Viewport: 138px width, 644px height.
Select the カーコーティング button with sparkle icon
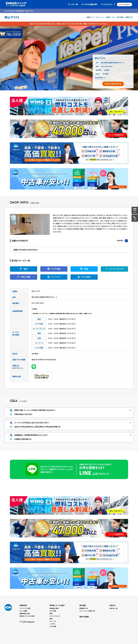[x=114, y=269]
